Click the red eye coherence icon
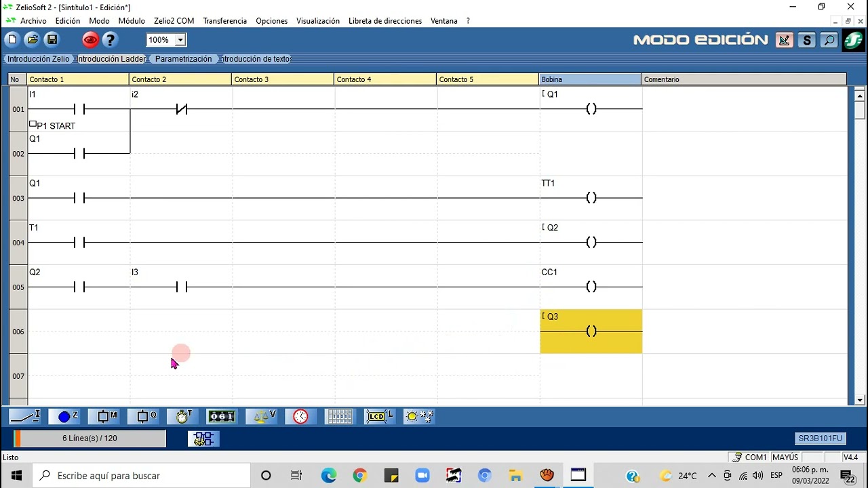 click(x=90, y=40)
